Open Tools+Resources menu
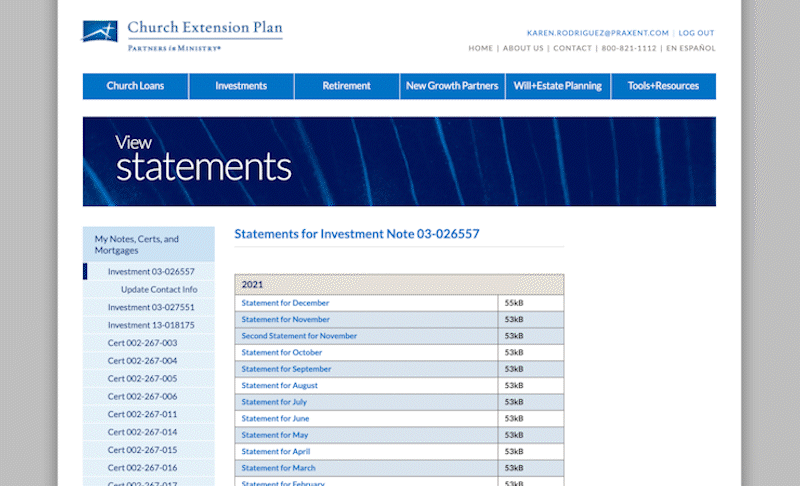The image size is (800, 486). pyautogui.click(x=663, y=86)
